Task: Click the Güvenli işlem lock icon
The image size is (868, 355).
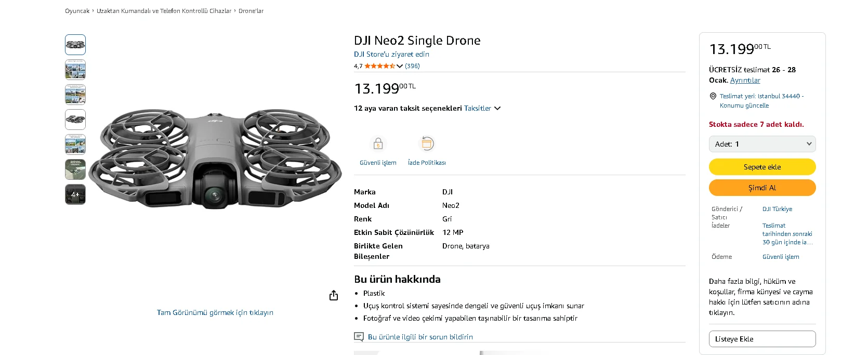Action: (x=378, y=143)
